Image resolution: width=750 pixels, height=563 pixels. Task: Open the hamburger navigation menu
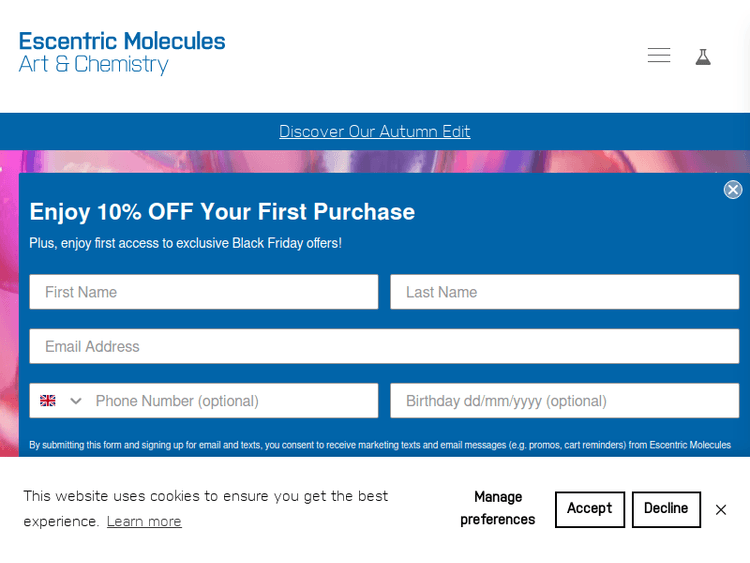(659, 56)
